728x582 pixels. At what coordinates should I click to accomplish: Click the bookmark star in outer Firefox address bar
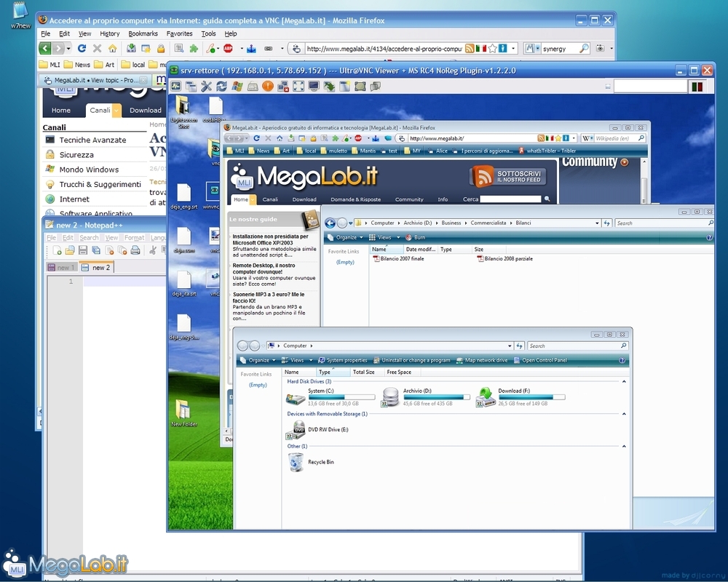pos(493,48)
